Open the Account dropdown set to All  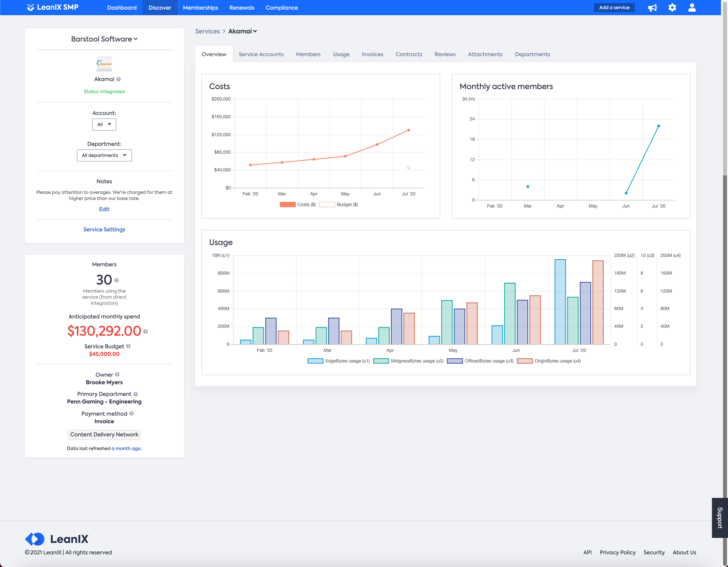click(104, 124)
